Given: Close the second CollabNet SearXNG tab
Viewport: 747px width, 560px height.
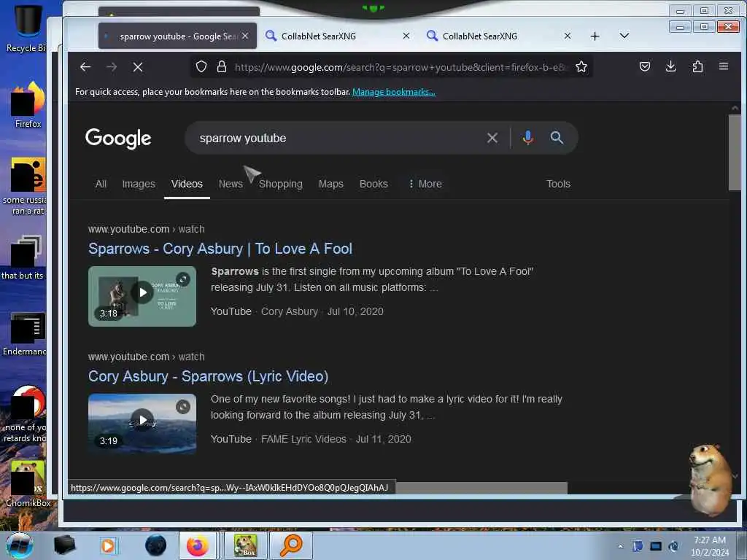Looking at the screenshot, I should coord(567,36).
